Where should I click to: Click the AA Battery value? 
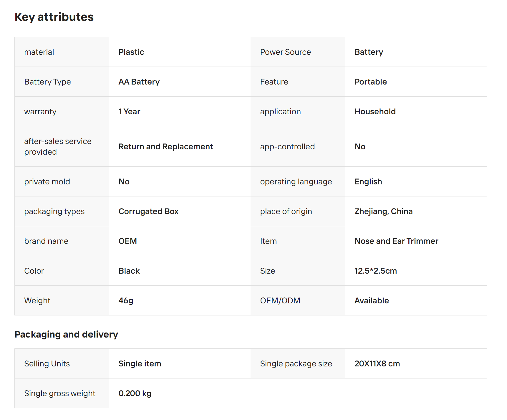tap(139, 82)
